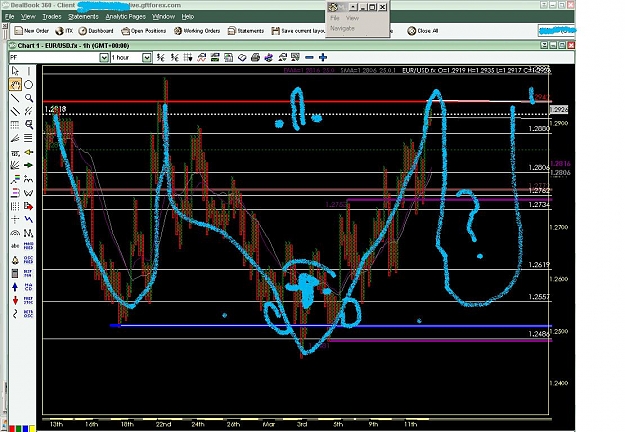Image resolution: width=625 pixels, height=432 pixels.
Task: Open the Trades menu
Action: [52, 16]
